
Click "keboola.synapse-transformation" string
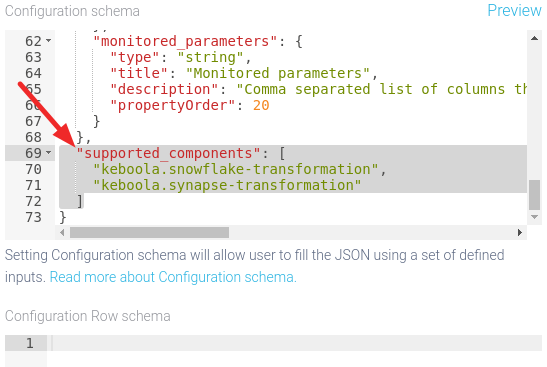227,185
